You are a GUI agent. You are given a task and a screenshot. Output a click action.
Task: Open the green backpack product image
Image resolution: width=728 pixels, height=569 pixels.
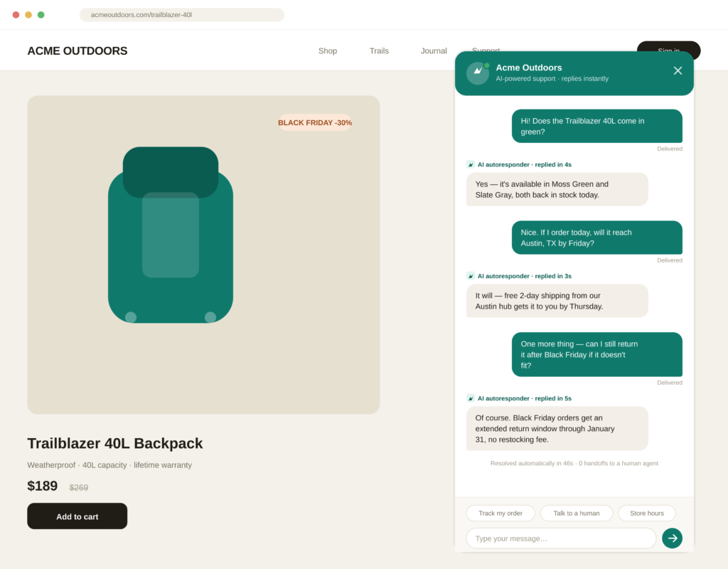(x=171, y=235)
